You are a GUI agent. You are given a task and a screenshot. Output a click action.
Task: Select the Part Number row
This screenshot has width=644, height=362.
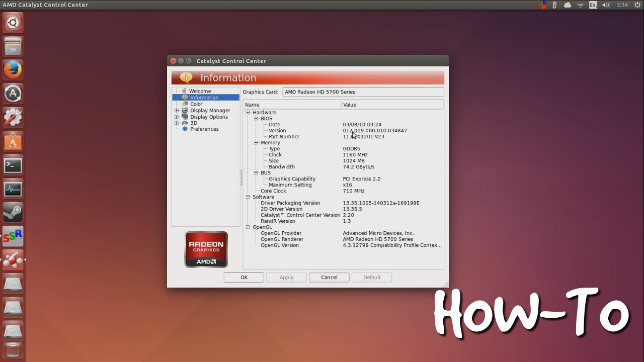tap(343, 137)
